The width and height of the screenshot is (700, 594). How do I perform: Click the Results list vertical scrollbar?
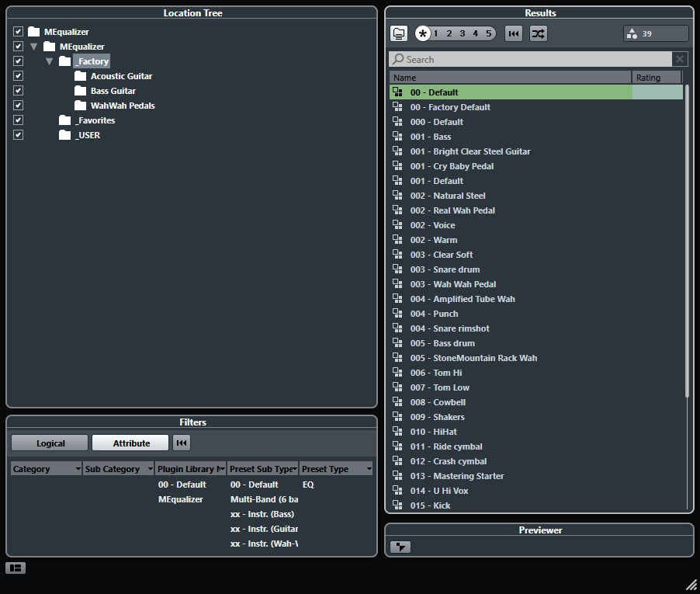coord(688,241)
